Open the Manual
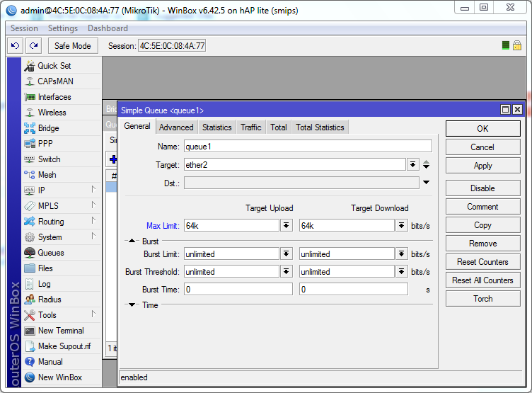 pos(62,362)
